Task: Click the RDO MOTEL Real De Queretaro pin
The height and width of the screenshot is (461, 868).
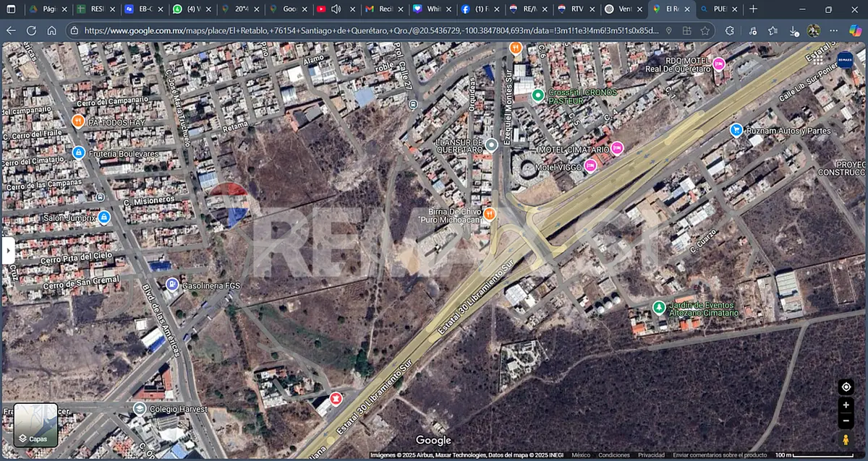Action: pyautogui.click(x=718, y=64)
